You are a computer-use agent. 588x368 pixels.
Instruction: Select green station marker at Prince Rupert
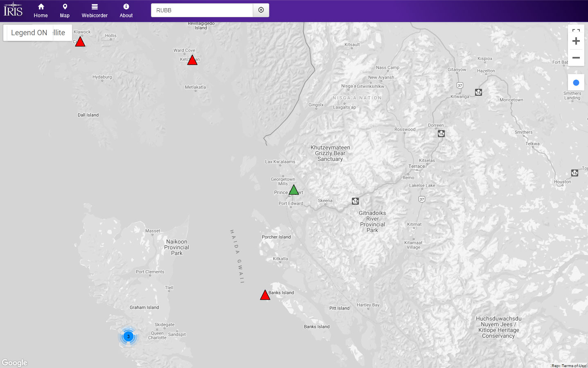point(294,190)
